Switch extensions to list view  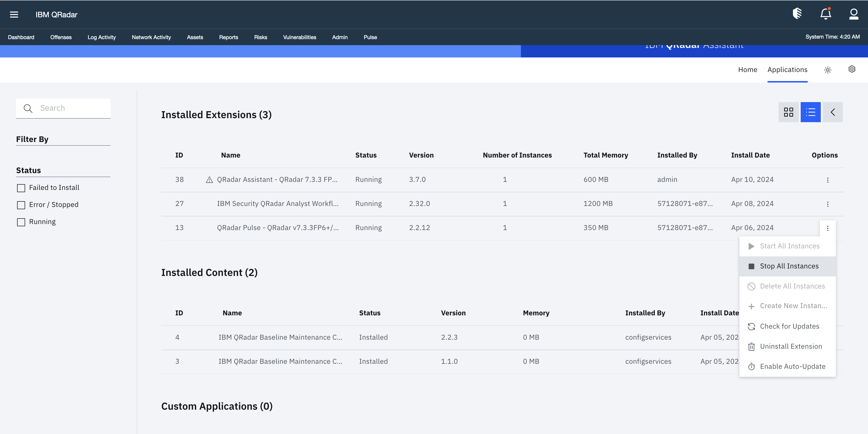point(810,112)
